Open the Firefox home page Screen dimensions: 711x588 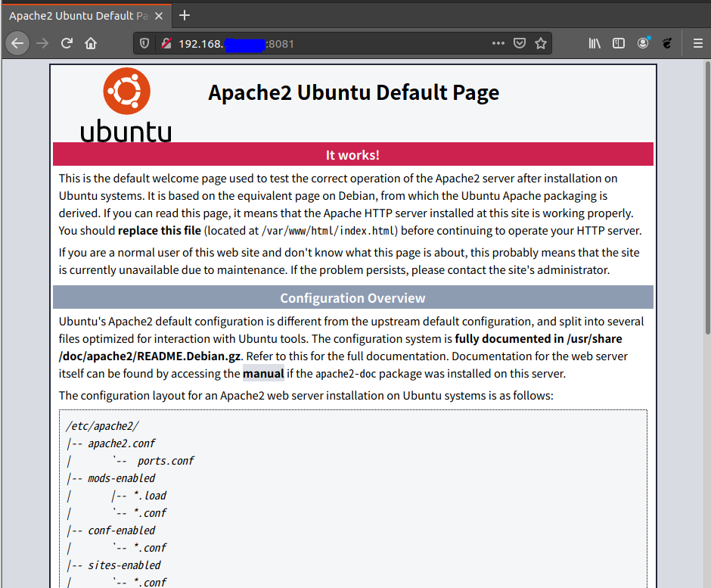[x=91, y=44]
